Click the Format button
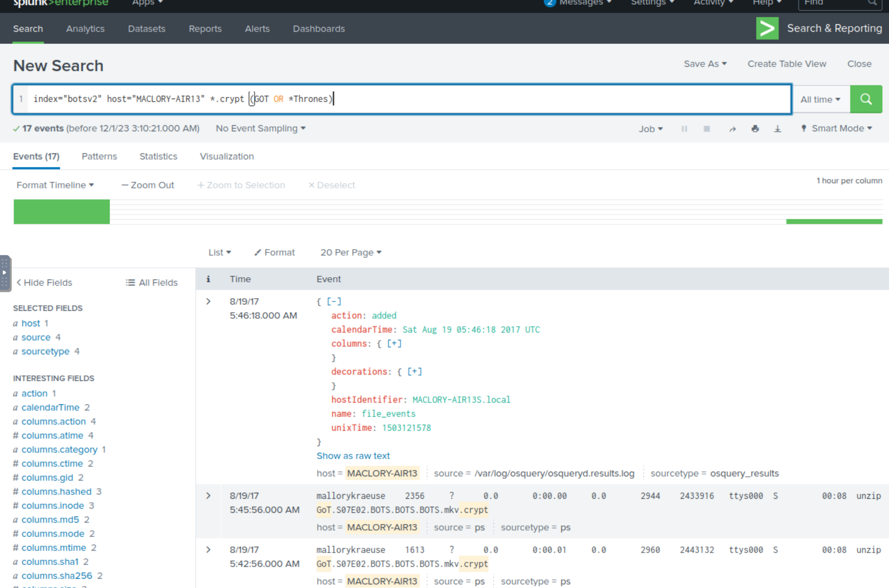The width and height of the screenshot is (889, 588). click(274, 252)
